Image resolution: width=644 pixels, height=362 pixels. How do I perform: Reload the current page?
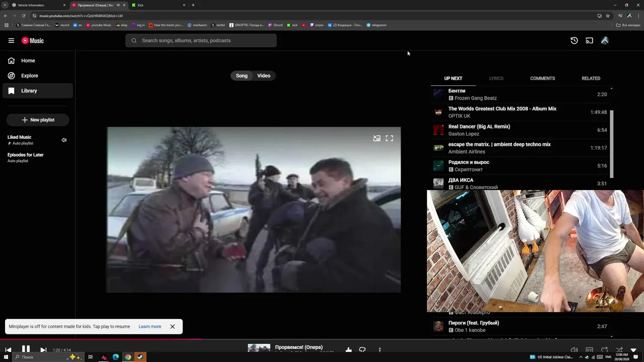pyautogui.click(x=23, y=16)
